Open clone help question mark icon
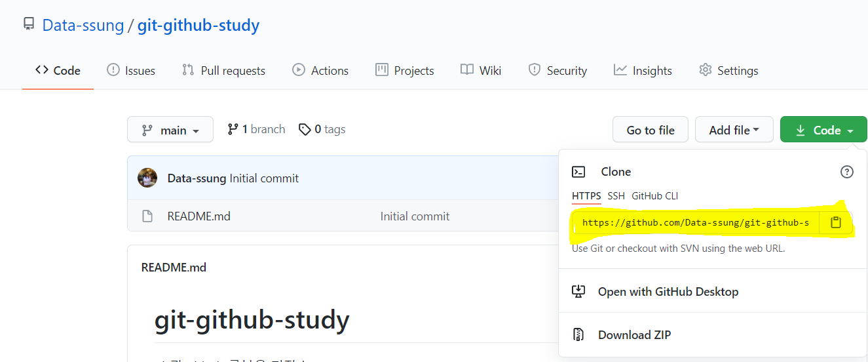The width and height of the screenshot is (868, 362). 846,172
